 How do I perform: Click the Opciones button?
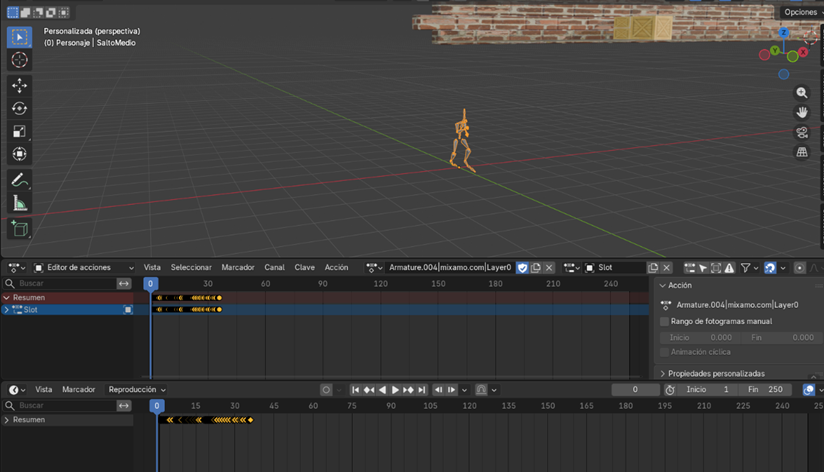point(800,13)
